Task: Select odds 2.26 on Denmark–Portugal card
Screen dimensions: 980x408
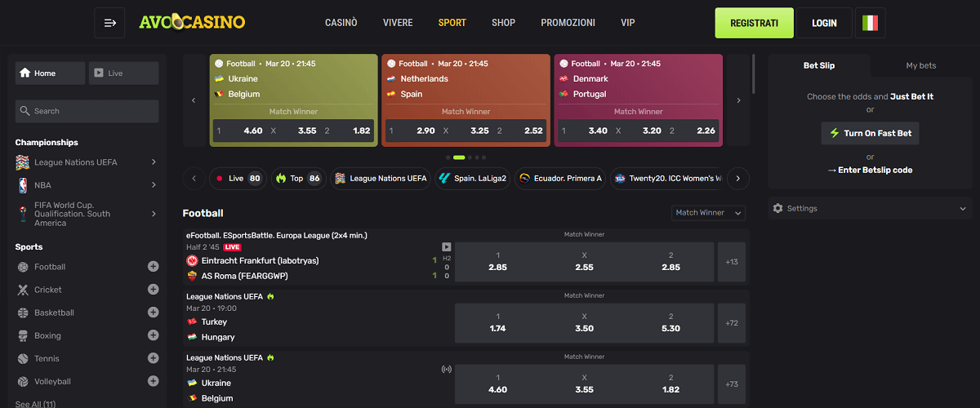Action: click(x=692, y=131)
